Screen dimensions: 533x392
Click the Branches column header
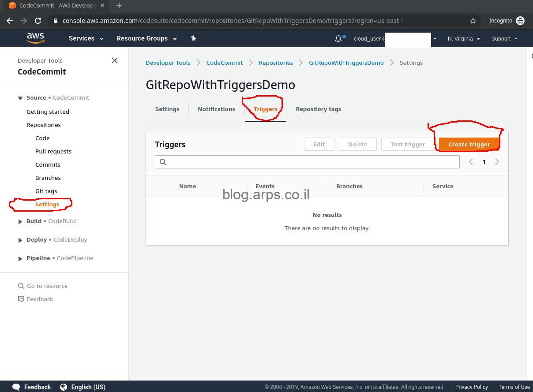tap(349, 186)
